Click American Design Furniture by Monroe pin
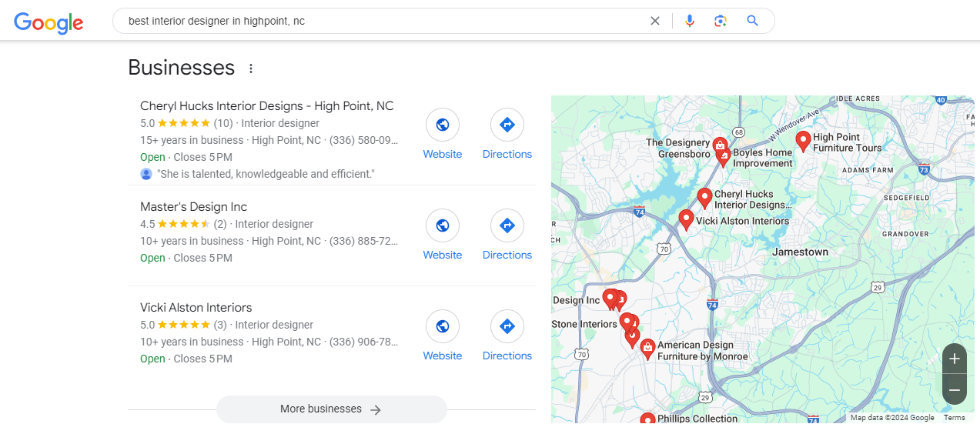Viewport: 980px width, 434px height. coord(648,349)
